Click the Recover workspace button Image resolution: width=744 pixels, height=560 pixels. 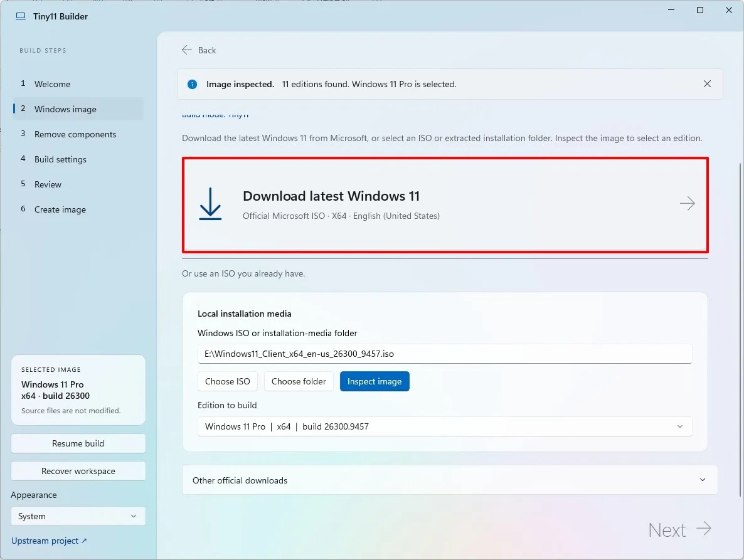click(78, 471)
